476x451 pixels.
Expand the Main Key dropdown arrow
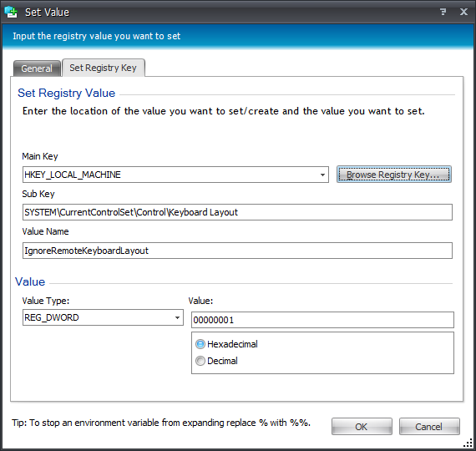click(x=322, y=175)
